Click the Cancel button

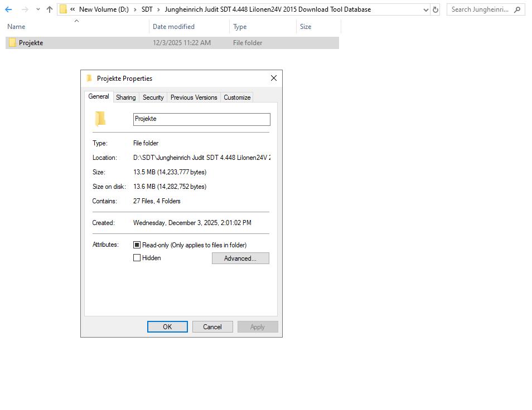pos(212,326)
